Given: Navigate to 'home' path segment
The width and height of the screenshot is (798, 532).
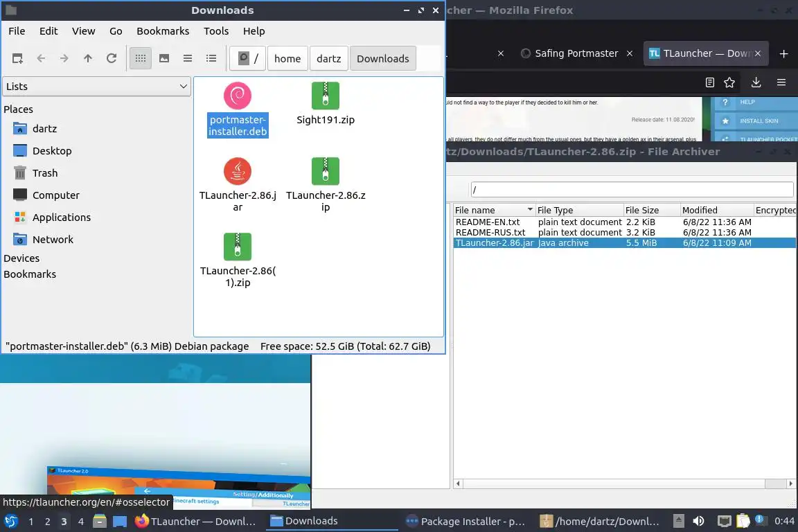Looking at the screenshot, I should click(x=287, y=59).
